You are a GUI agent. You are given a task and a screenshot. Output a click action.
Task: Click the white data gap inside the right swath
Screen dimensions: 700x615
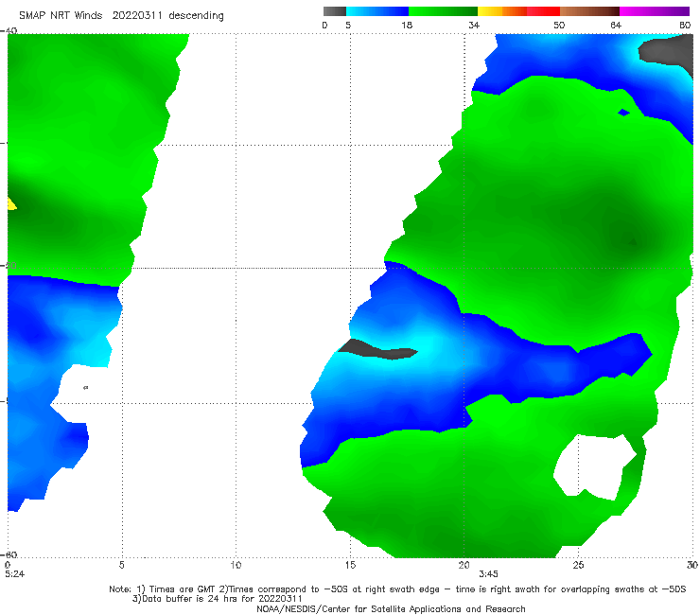point(594,466)
